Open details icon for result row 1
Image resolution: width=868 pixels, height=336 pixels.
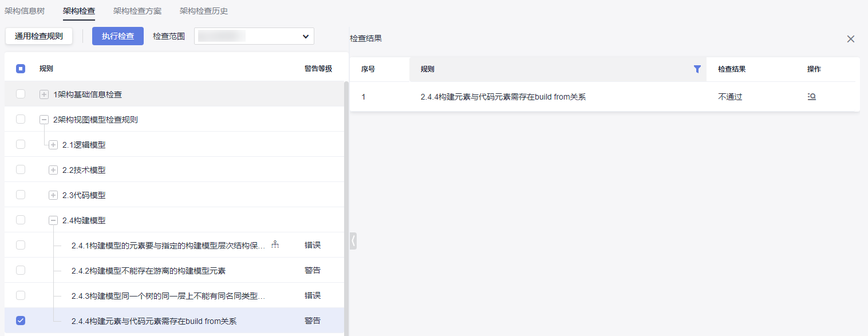812,97
